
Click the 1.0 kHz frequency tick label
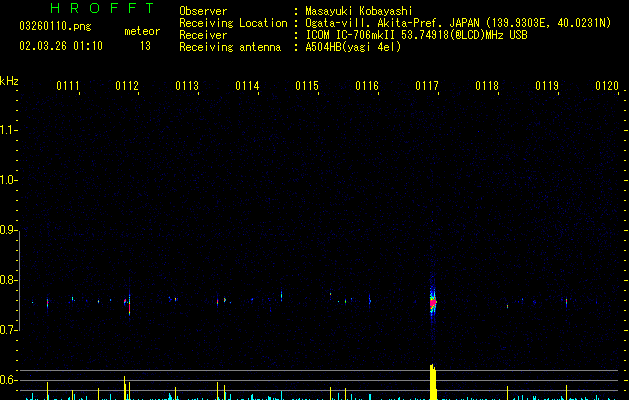(8, 180)
